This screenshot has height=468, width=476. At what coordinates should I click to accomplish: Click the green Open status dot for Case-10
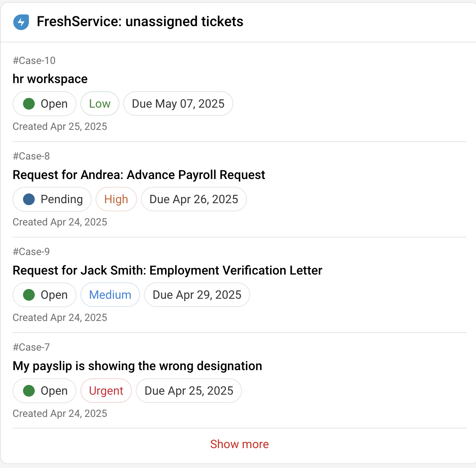(29, 104)
